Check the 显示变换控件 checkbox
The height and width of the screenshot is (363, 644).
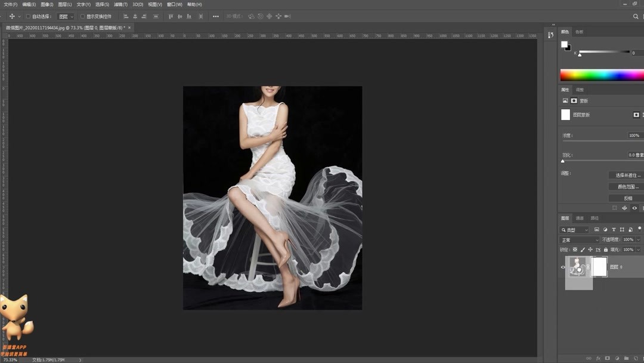pyautogui.click(x=83, y=17)
